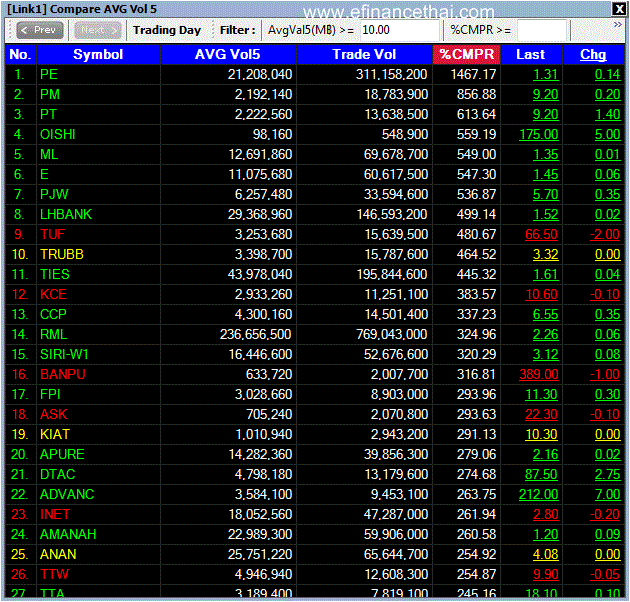Click last price 175.00 for OISHI
The height and width of the screenshot is (602, 630).
tap(539, 134)
